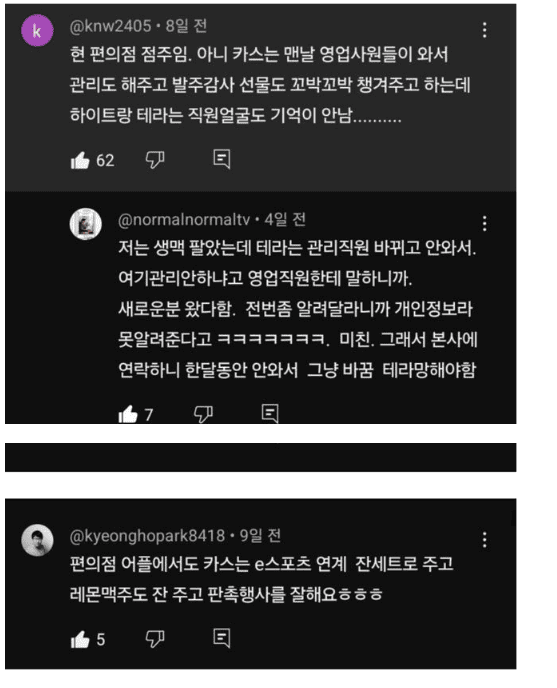Open three-dot menu on @kyeonghopark8418 comment
The image size is (557, 688).
tap(484, 539)
